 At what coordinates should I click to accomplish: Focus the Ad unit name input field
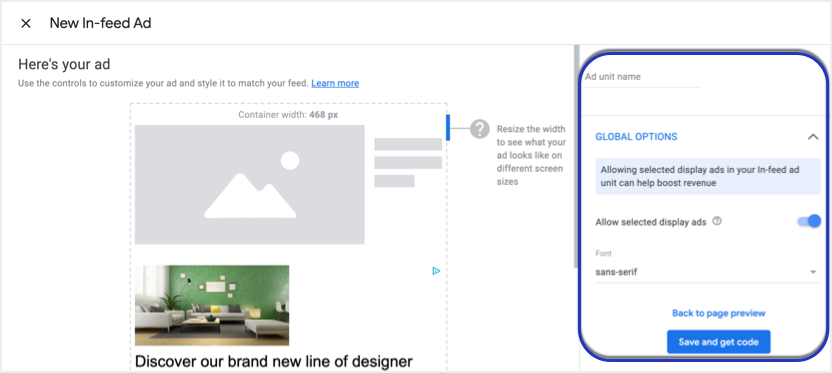[642, 77]
